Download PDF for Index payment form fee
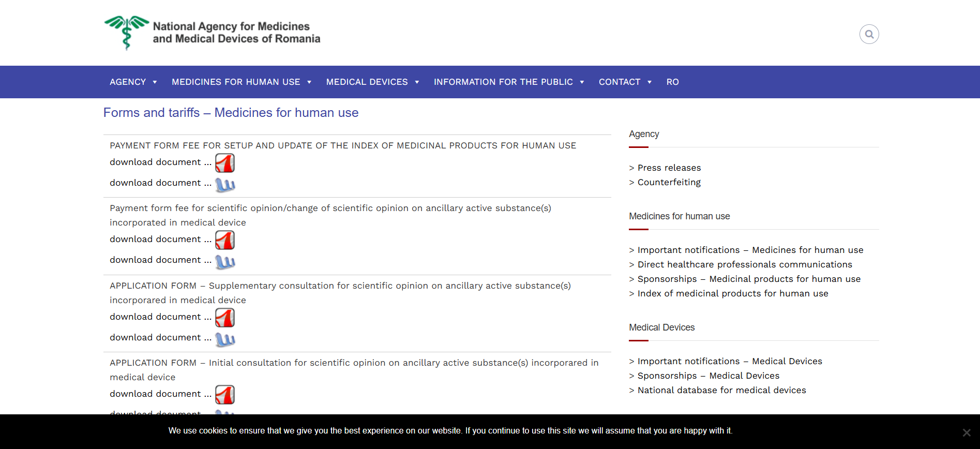 [225, 163]
